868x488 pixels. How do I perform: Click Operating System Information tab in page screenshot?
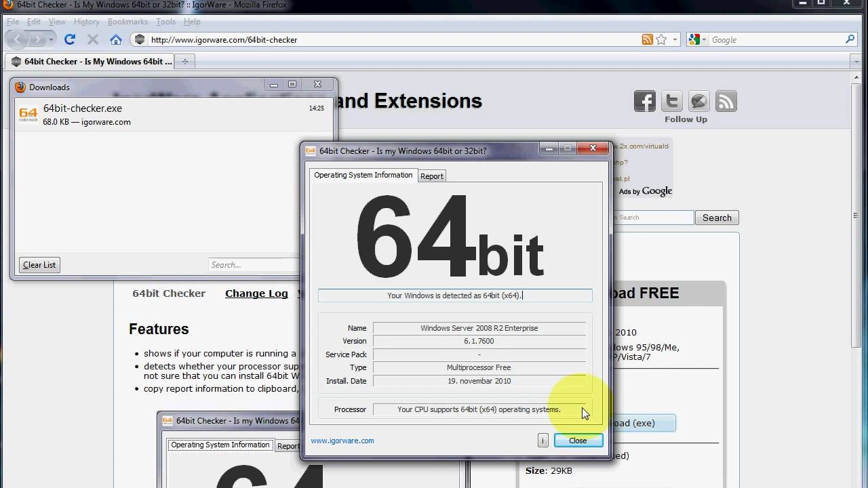click(220, 445)
